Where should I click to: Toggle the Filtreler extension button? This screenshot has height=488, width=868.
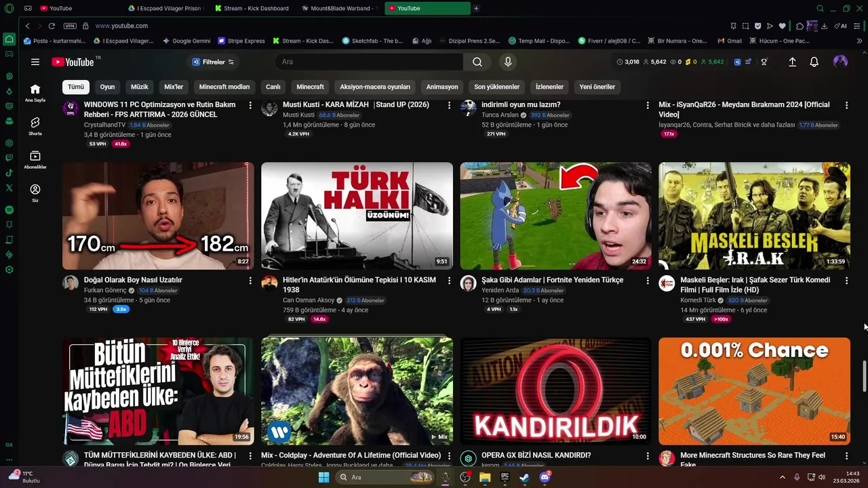[213, 62]
